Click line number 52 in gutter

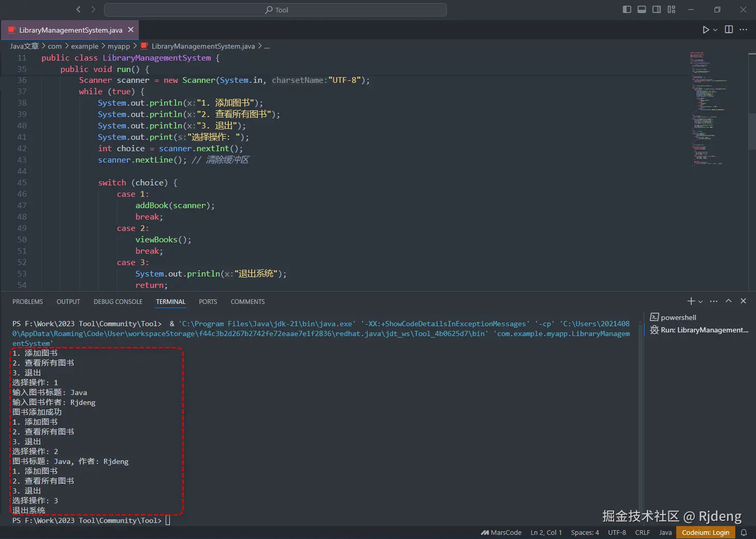pyautogui.click(x=22, y=263)
